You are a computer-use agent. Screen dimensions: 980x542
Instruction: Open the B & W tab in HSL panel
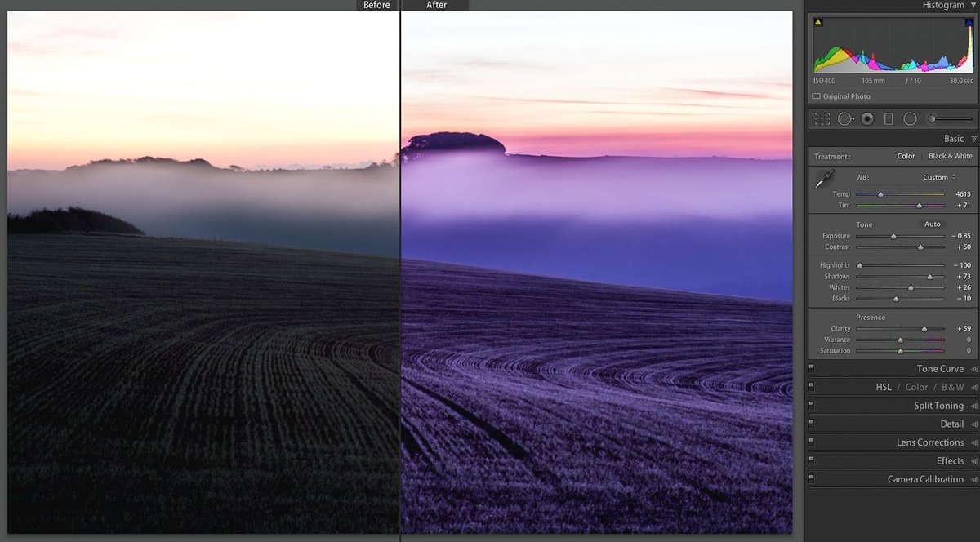(x=953, y=387)
